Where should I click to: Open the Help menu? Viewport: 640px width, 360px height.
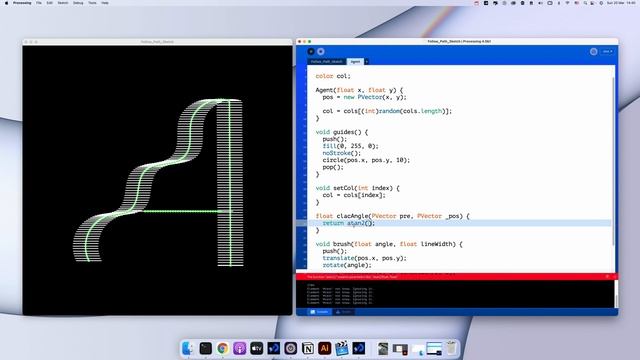click(x=105, y=3)
